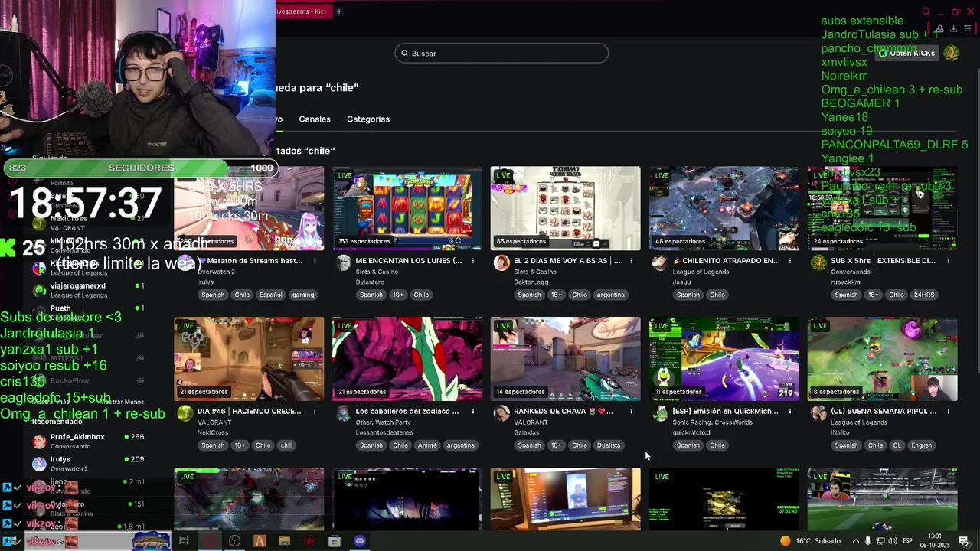Click the Anime tag on caballeros del zodiaco
Screen dimensions: 980x551
(427, 445)
